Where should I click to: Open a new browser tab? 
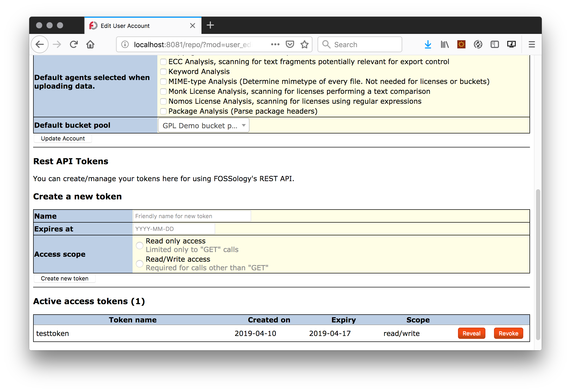pyautogui.click(x=210, y=25)
